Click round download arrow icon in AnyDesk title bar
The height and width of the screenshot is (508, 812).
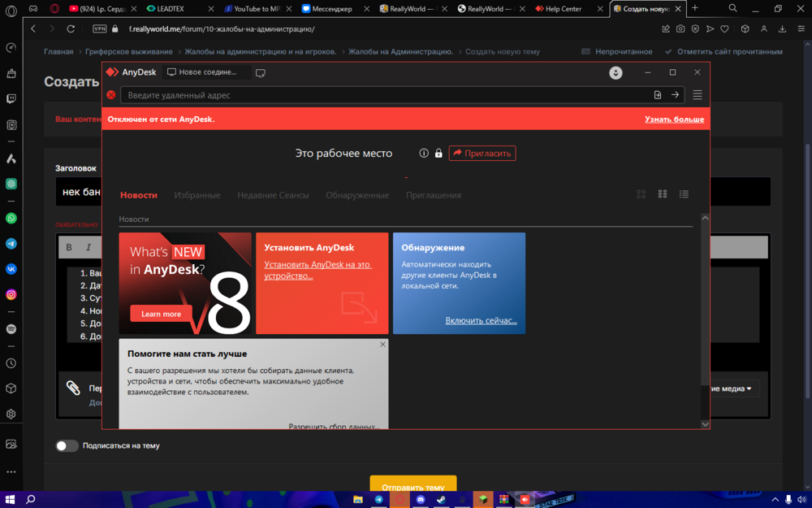tap(615, 72)
